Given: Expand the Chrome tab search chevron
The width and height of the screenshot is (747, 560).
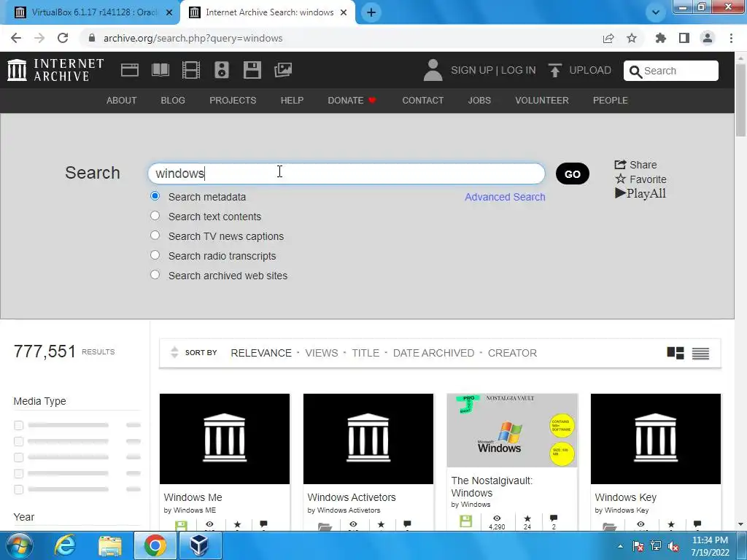Looking at the screenshot, I should [x=656, y=12].
